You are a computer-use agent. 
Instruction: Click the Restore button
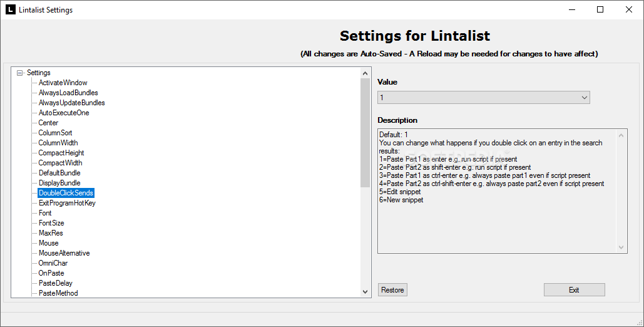point(392,290)
